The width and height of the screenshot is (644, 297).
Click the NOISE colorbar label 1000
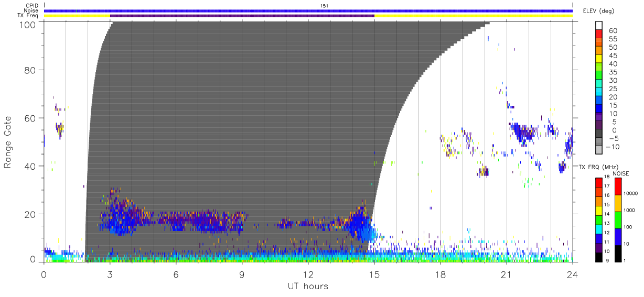(x=630, y=210)
